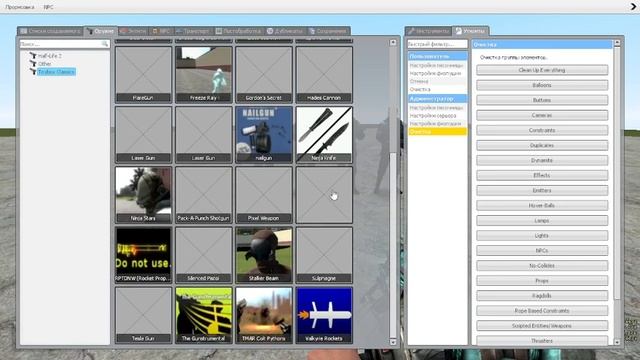Viewport: 640px width, 360px height.
Task: Click the RPTDNW "Do not use" weapon icon
Action: pyautogui.click(x=143, y=255)
